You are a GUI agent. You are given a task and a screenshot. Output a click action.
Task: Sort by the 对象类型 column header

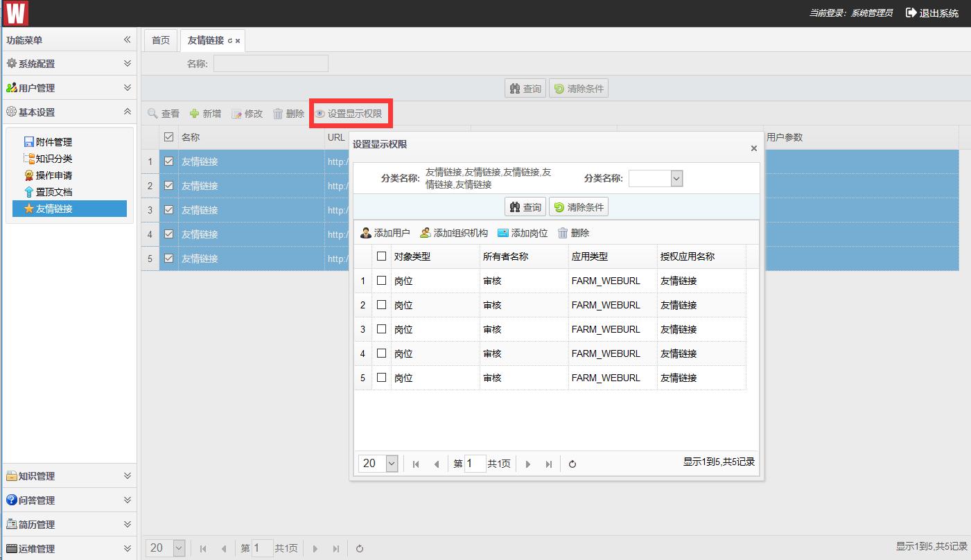pos(435,256)
